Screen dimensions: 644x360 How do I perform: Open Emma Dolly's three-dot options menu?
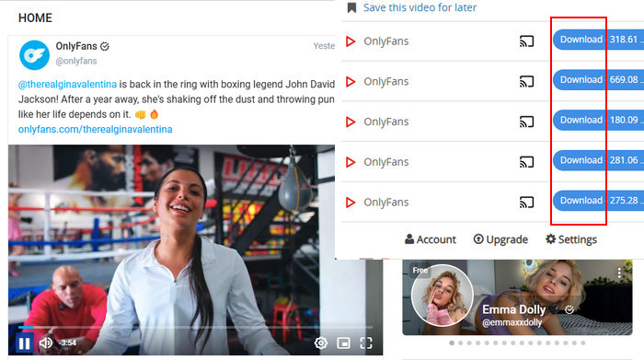[619, 273]
